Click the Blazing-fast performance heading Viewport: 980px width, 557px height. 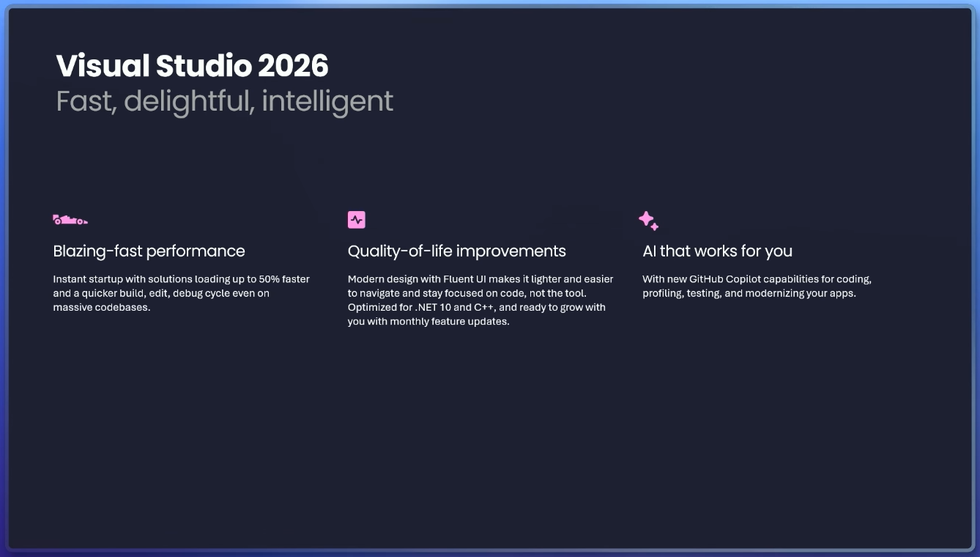(149, 251)
